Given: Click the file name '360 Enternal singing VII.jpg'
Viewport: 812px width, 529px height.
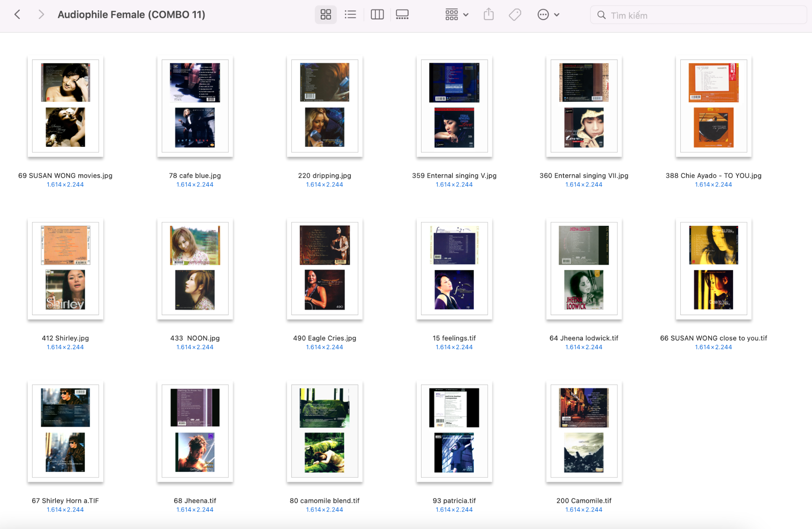Looking at the screenshot, I should [584, 175].
